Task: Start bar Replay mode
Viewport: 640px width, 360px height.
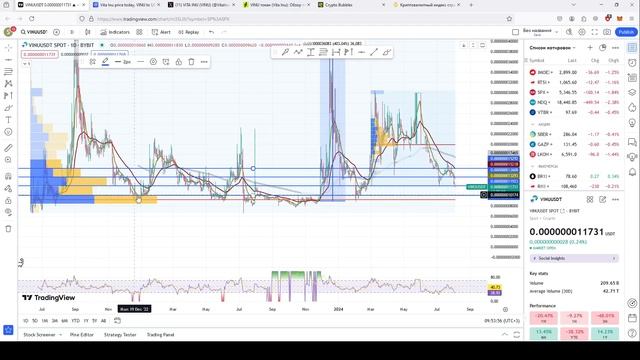Action: [189, 32]
